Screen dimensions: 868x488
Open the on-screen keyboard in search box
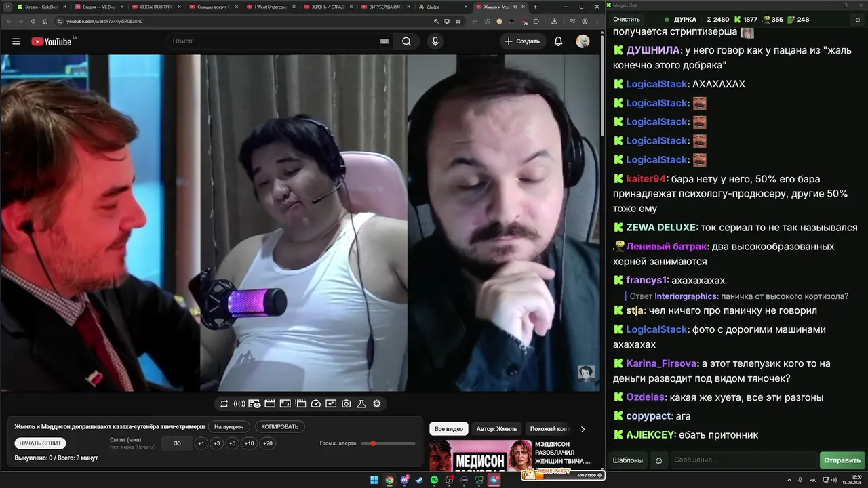coord(384,41)
